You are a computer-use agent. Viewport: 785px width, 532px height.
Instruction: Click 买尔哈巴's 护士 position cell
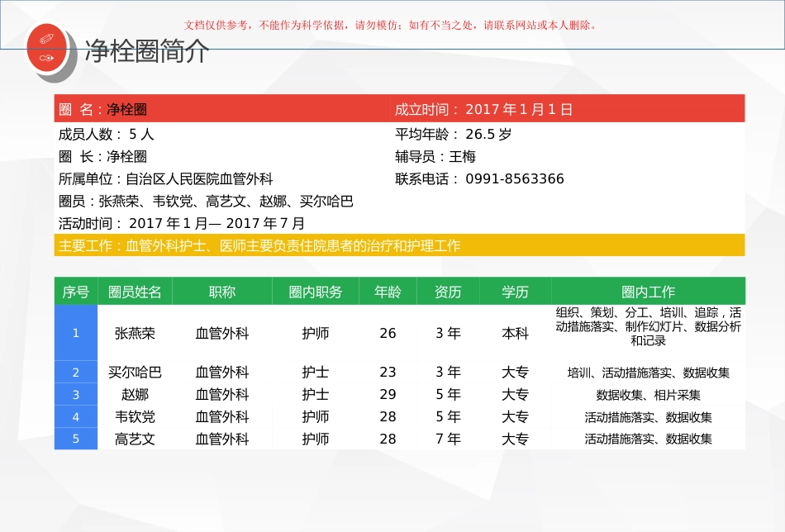(x=316, y=372)
